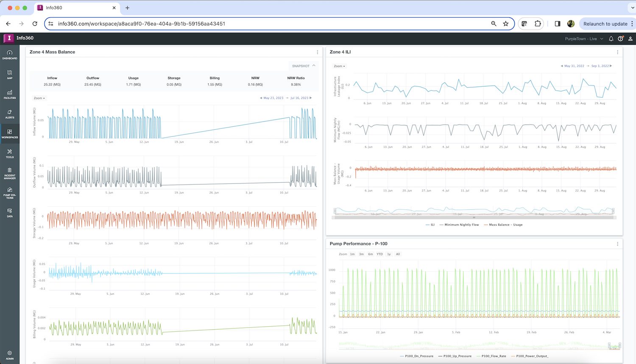Open notifications via the bell icon
The width and height of the screenshot is (636, 364).
click(x=611, y=39)
